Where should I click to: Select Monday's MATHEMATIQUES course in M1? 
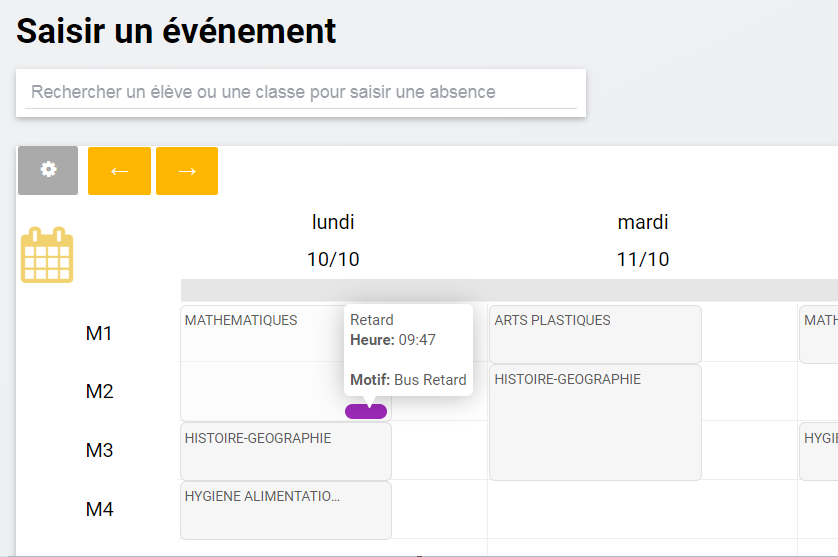click(x=260, y=333)
